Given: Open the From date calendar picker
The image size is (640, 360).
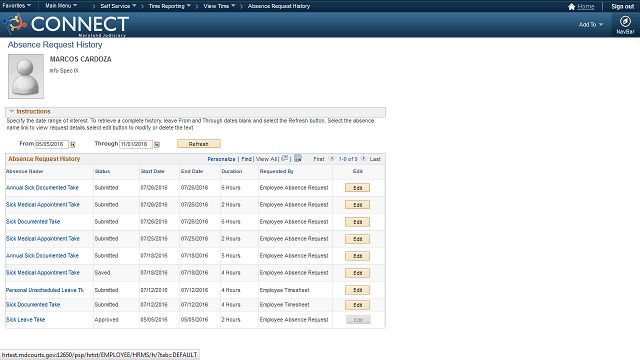Looking at the screenshot, I should 73,144.
